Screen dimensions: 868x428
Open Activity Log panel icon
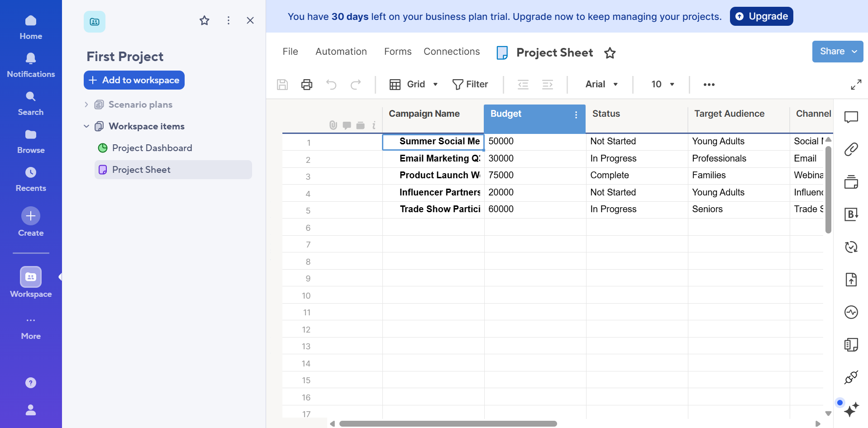coord(851,312)
